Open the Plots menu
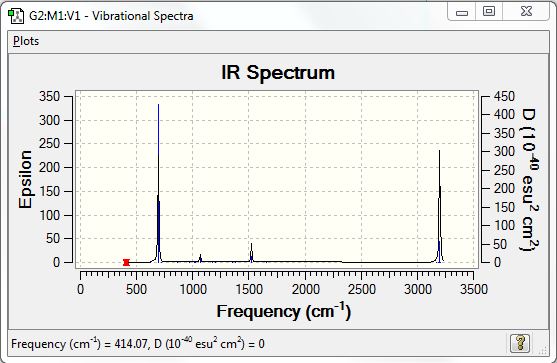 26,41
